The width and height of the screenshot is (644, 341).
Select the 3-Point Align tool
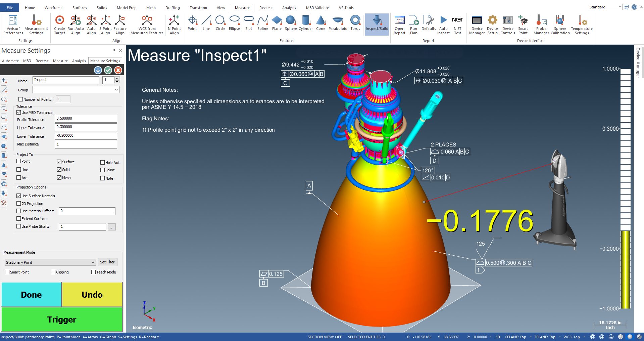105,24
